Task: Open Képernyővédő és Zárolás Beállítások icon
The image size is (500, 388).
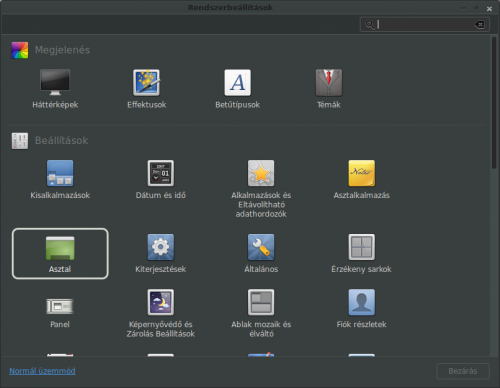Action: 161,302
